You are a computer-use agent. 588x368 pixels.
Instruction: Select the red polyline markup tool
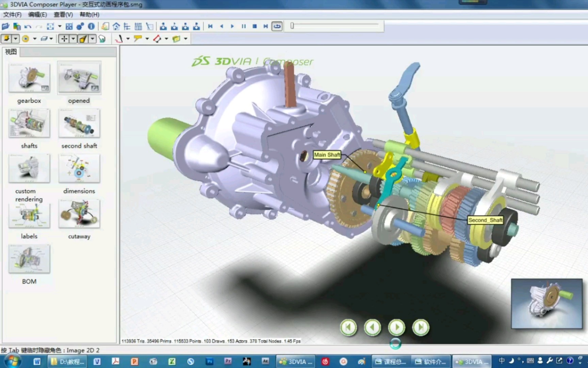coord(119,39)
